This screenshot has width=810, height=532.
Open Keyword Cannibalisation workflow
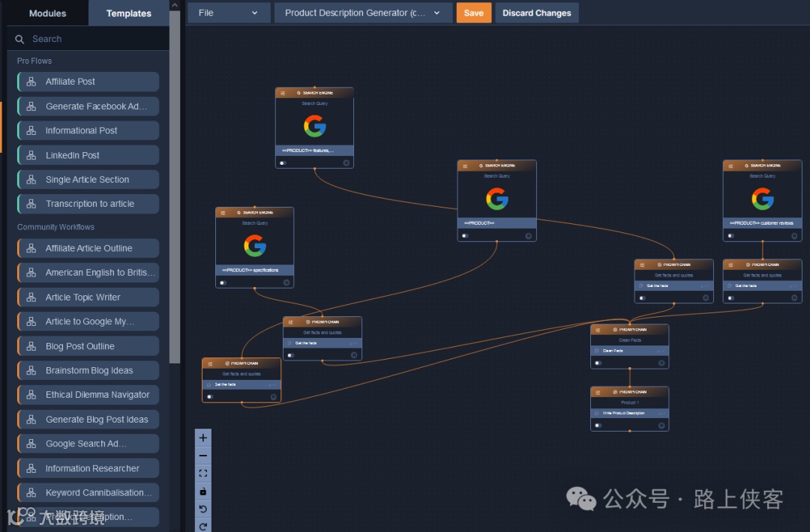click(88, 493)
